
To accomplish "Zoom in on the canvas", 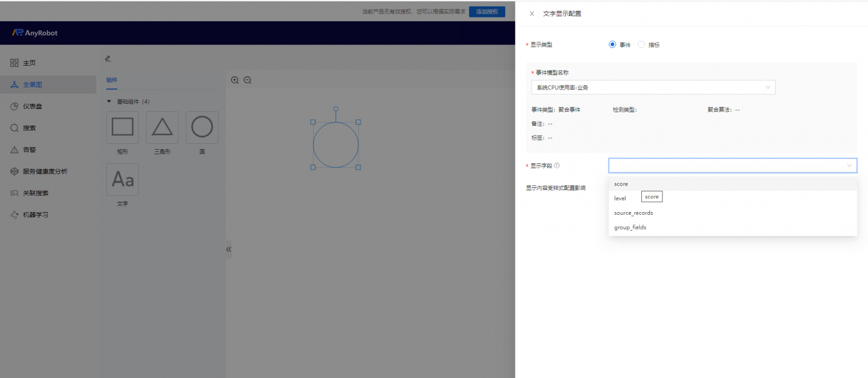I will 235,80.
